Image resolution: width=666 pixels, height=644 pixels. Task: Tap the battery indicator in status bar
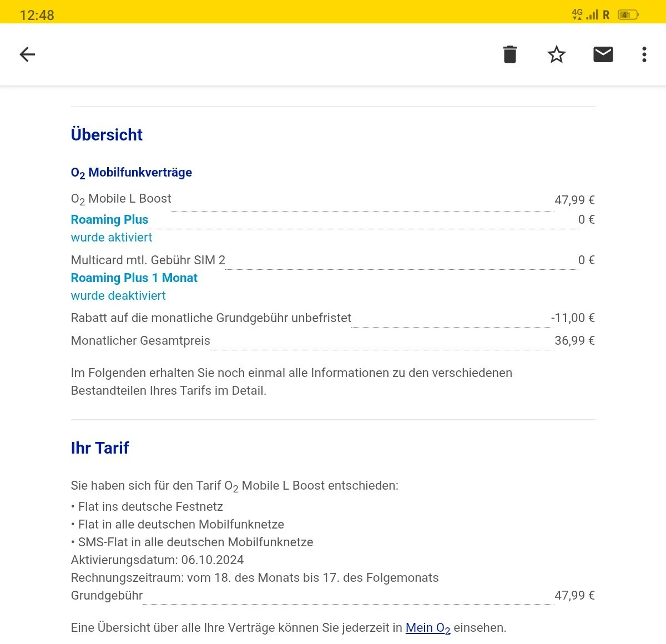click(x=628, y=15)
